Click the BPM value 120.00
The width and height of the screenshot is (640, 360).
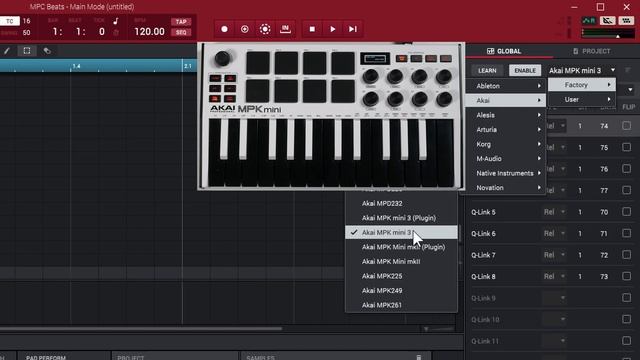149,31
